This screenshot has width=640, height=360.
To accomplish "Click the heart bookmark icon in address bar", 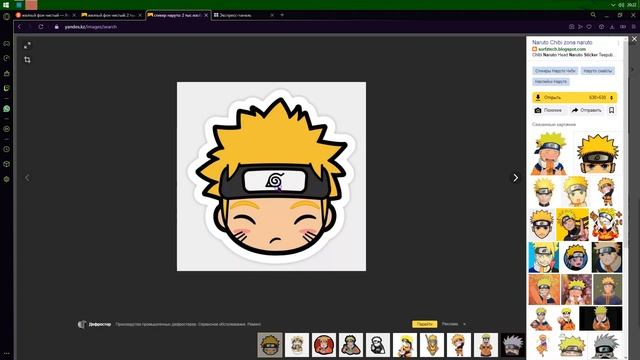I will [x=589, y=27].
